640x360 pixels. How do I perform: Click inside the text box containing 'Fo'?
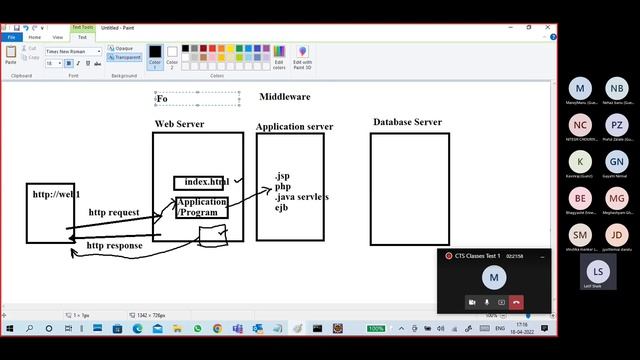(x=197, y=99)
